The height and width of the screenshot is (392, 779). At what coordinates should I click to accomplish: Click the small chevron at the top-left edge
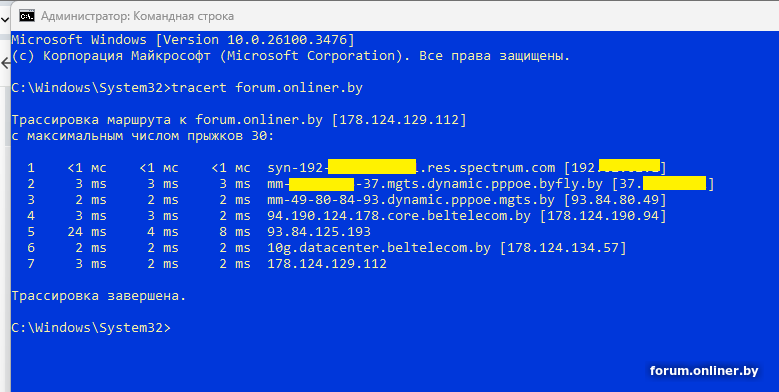(4, 19)
